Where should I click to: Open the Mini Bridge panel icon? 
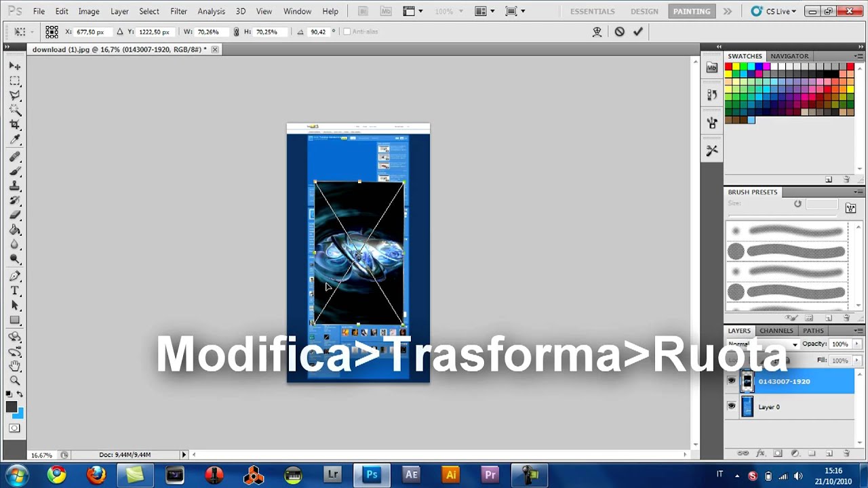point(711,67)
